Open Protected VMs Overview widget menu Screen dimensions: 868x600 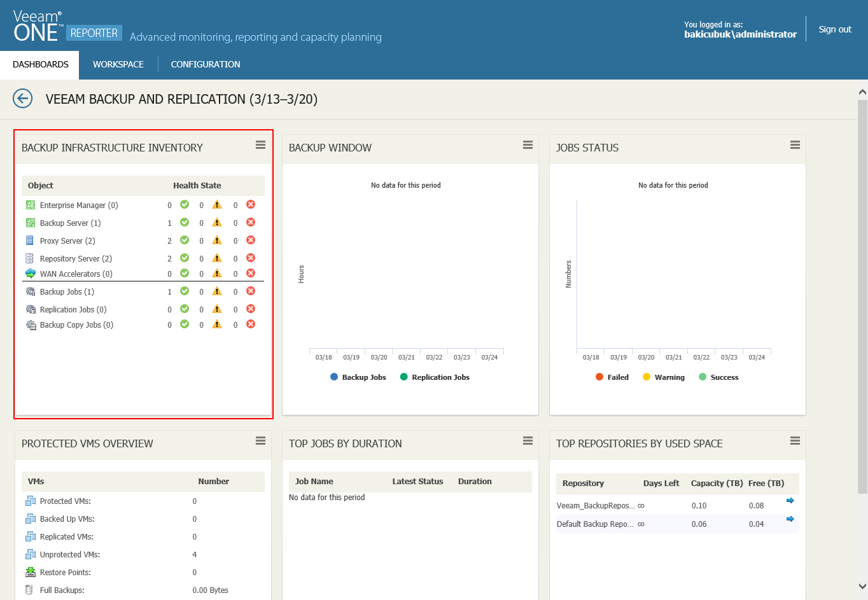pyautogui.click(x=260, y=441)
